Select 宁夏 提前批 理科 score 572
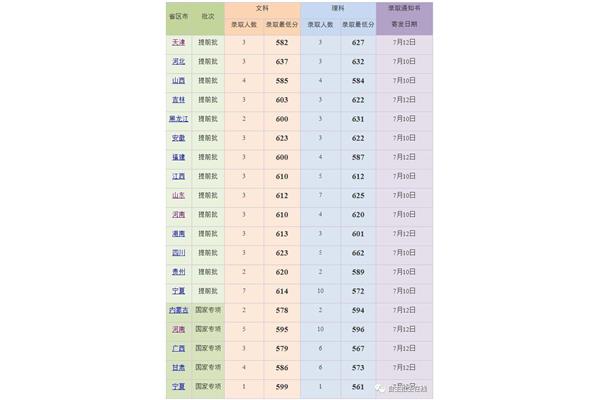The image size is (600, 400). tap(358, 291)
